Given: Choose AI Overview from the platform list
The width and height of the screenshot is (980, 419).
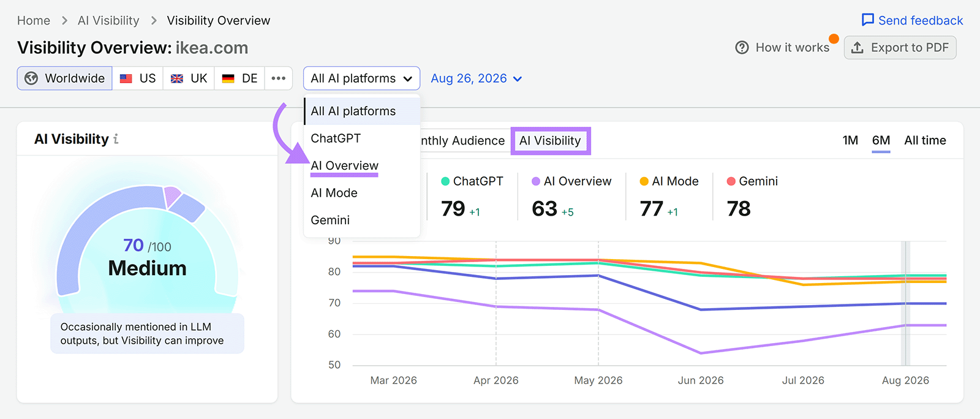Looking at the screenshot, I should (362, 165).
